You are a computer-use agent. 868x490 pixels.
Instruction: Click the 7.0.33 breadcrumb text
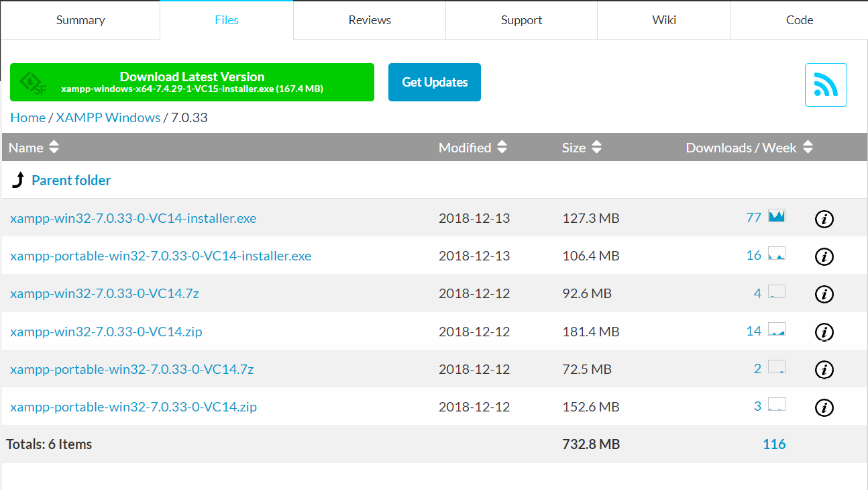[x=189, y=117]
